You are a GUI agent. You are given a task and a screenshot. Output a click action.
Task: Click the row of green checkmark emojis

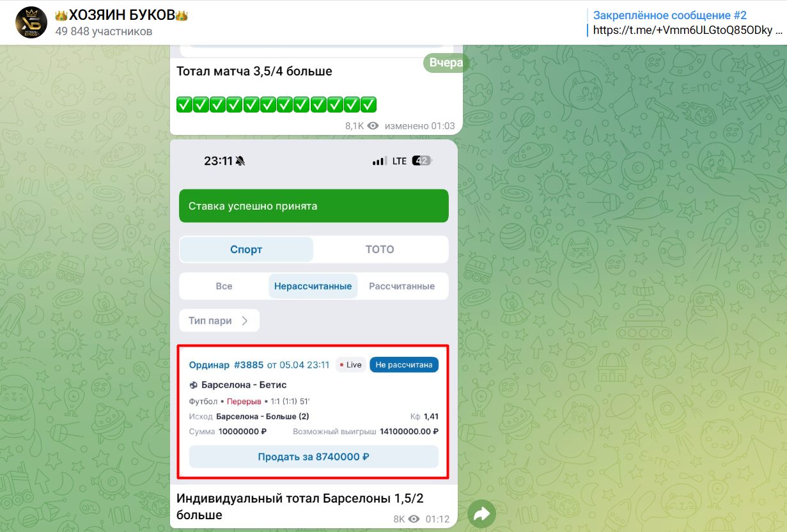point(276,104)
